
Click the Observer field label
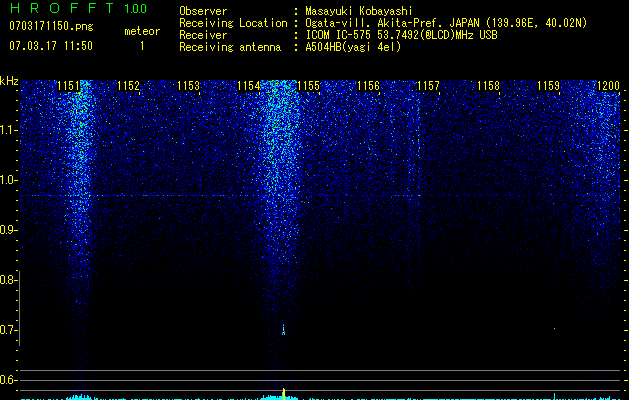pyautogui.click(x=203, y=11)
